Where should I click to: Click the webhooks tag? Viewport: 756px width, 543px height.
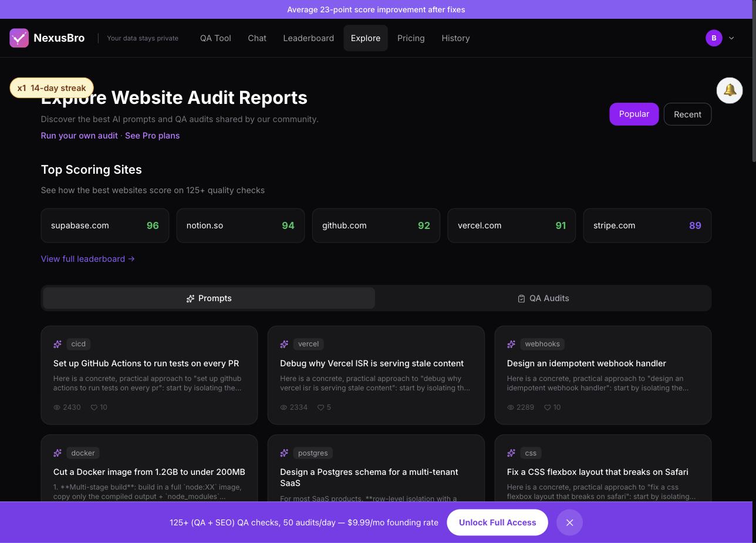coord(542,344)
